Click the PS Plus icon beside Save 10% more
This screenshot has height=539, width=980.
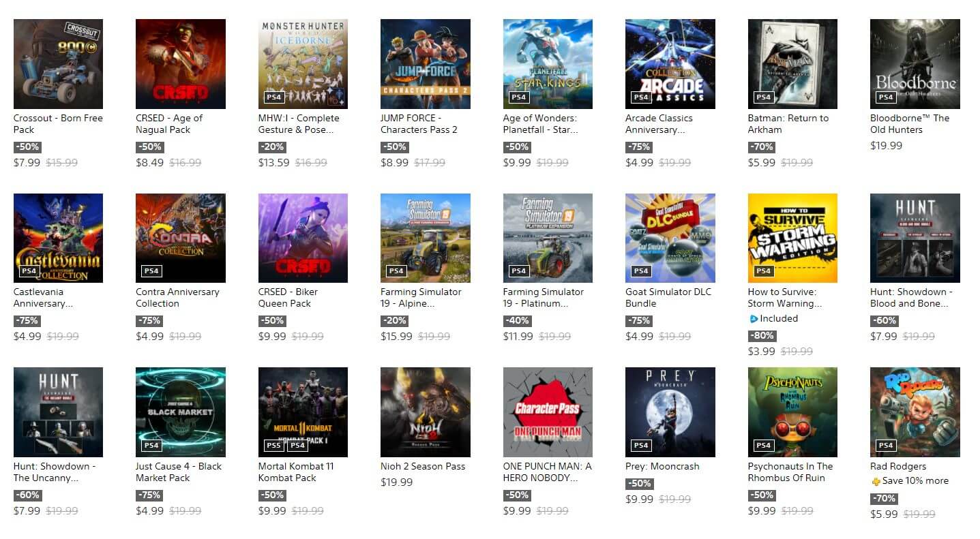pyautogui.click(x=876, y=481)
